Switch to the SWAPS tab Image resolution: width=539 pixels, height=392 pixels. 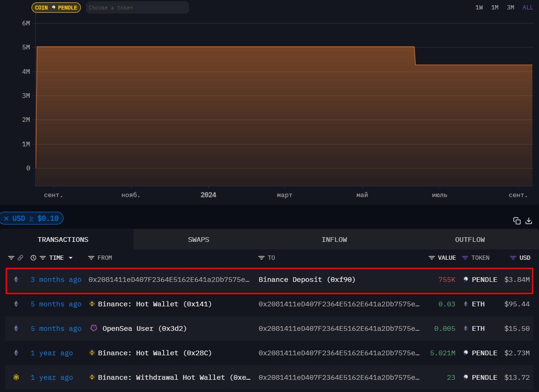point(198,240)
